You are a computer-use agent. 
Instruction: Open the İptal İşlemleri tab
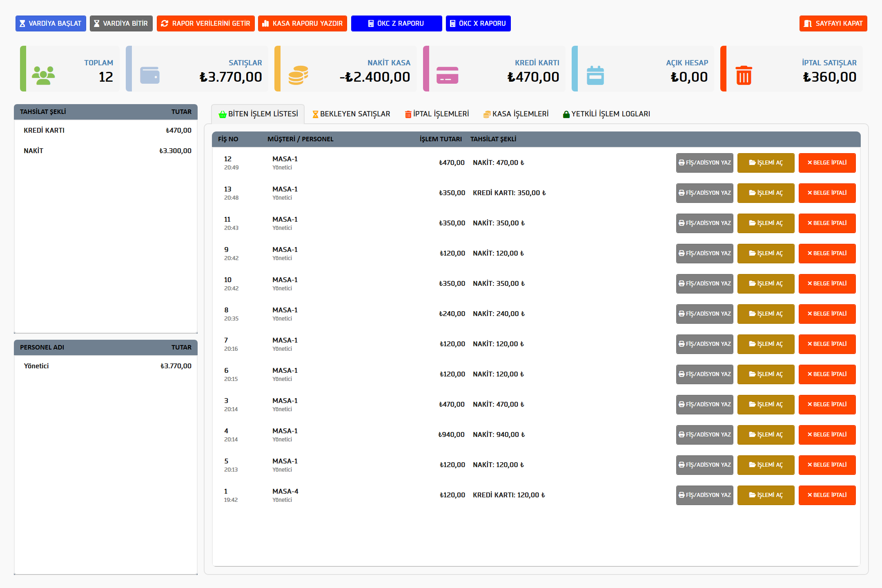coord(437,114)
